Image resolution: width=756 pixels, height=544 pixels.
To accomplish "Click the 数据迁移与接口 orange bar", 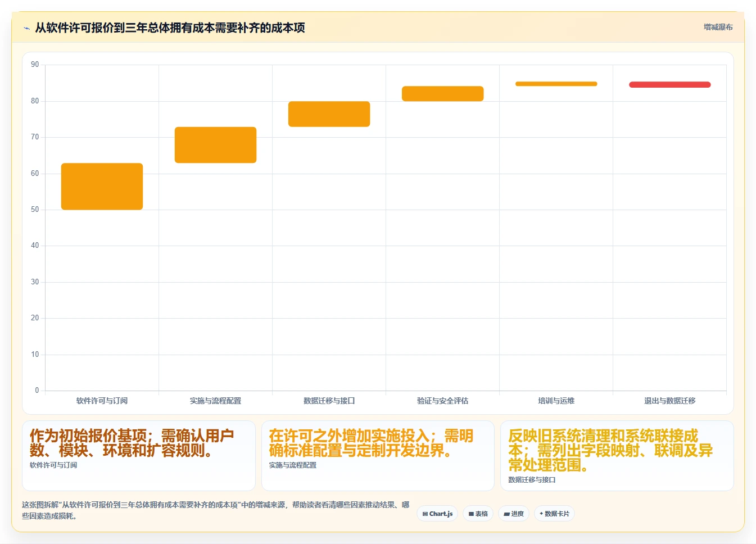I will pyautogui.click(x=329, y=114).
